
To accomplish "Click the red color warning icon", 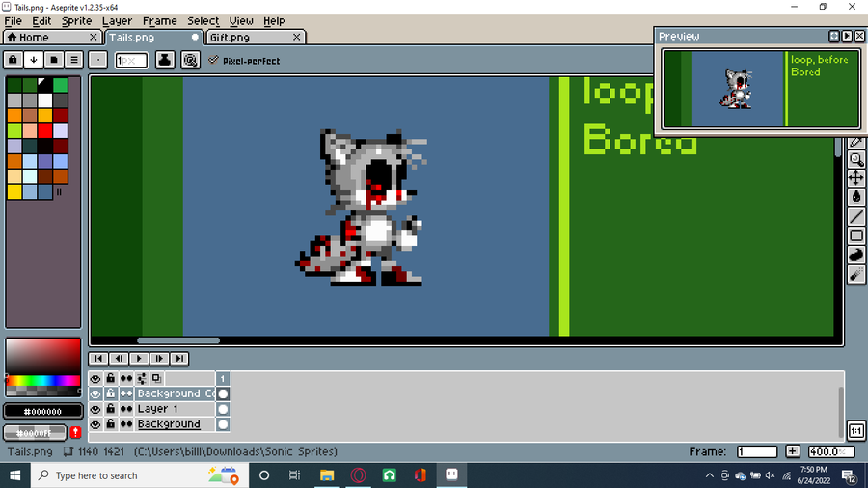I will [x=75, y=433].
